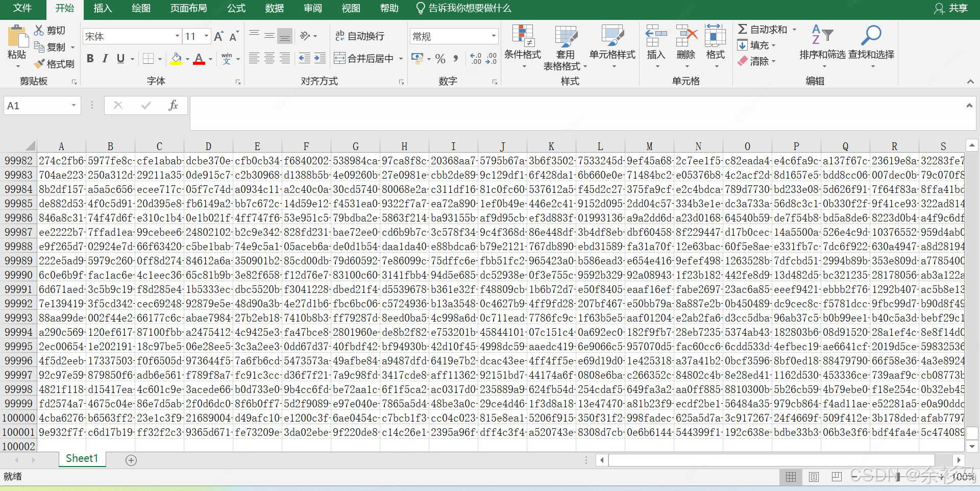This screenshot has width=980, height=491.
Task: Switch to Normal view icon
Action: pyautogui.click(x=791, y=477)
